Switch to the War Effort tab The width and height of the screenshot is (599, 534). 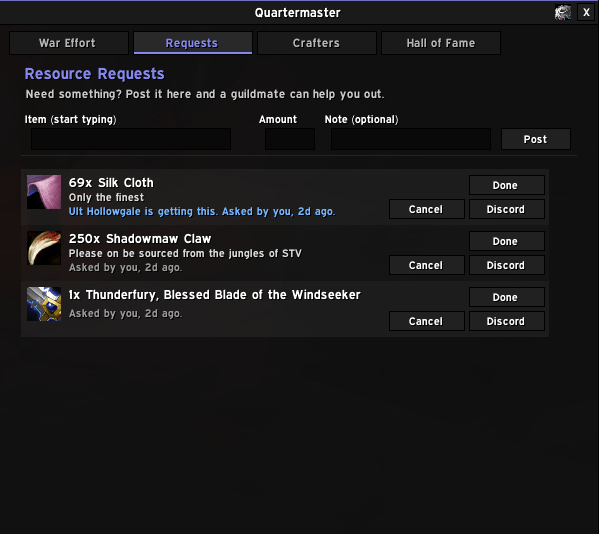tap(69, 43)
